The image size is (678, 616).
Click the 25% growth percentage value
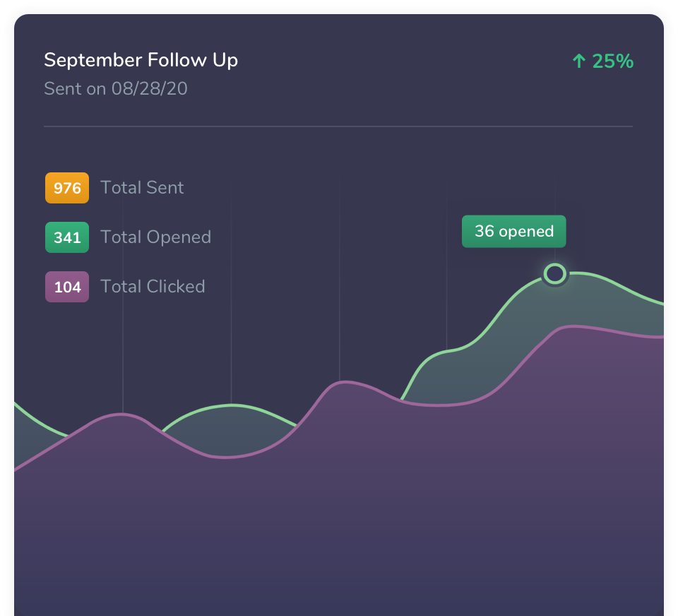[613, 61]
